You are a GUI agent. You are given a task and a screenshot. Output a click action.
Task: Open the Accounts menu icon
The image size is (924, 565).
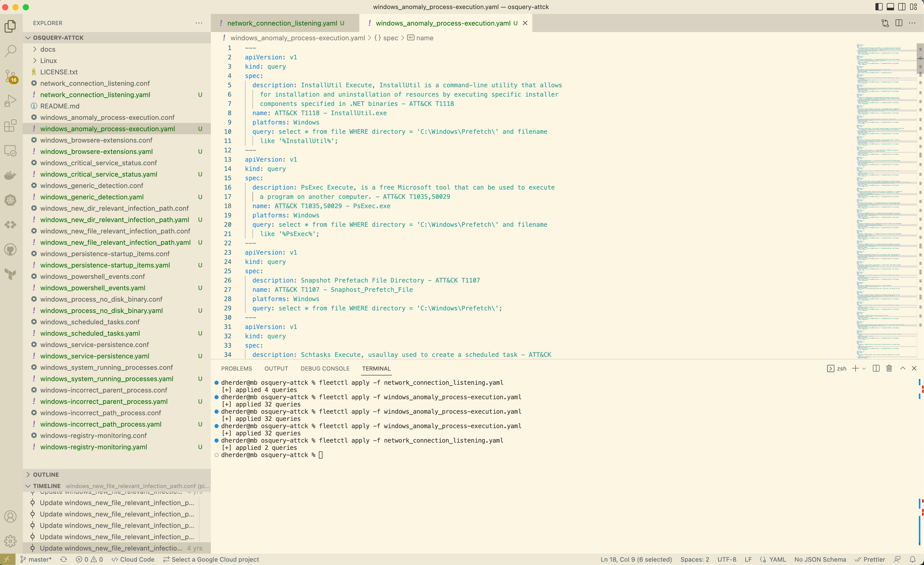coord(11,517)
